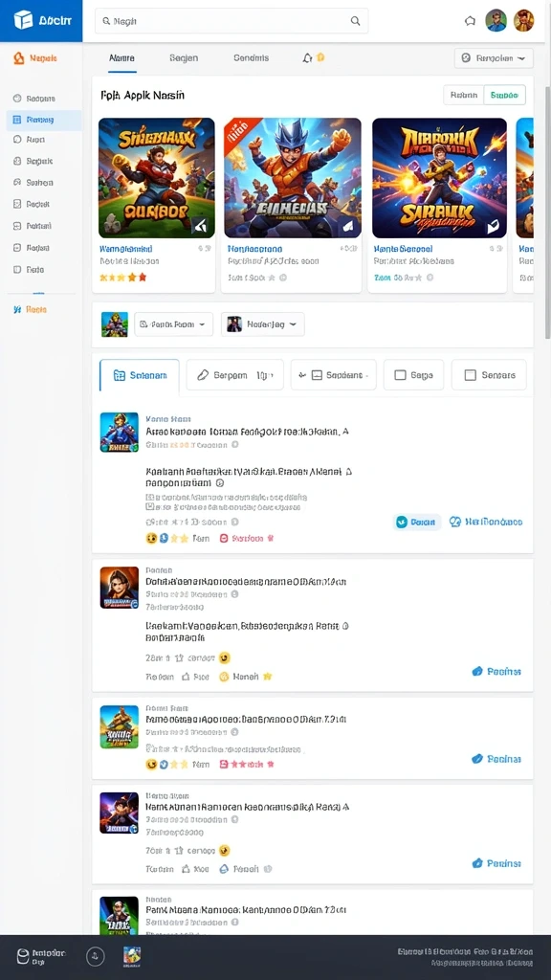Click the corner badge on the first game artwork
This screenshot has height=980, width=551.
[x=203, y=226]
